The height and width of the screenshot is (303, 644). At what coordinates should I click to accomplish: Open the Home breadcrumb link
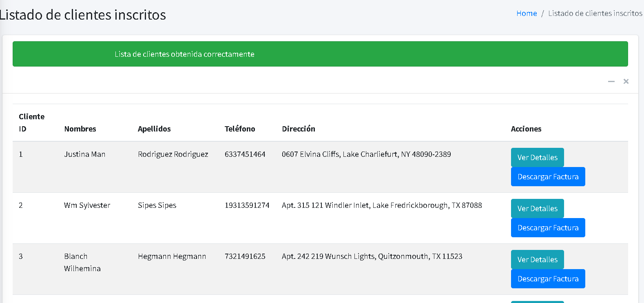(x=527, y=13)
